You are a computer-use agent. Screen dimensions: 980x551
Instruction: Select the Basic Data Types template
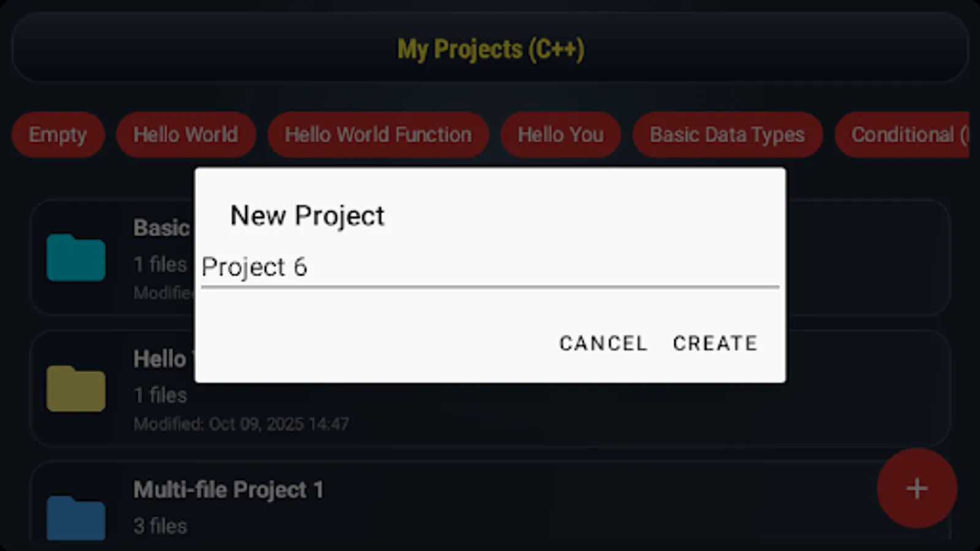(x=727, y=135)
